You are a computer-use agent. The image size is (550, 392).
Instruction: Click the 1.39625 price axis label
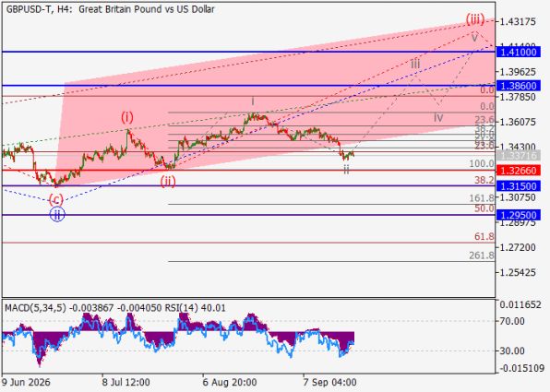(518, 72)
